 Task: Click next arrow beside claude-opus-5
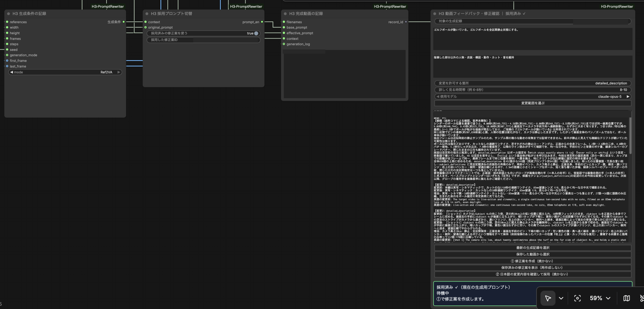click(628, 96)
